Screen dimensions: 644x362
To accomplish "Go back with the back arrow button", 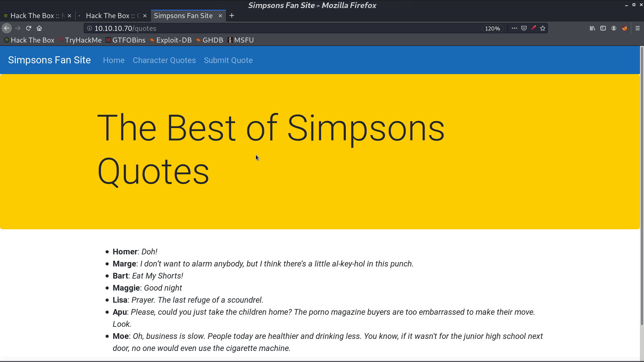I will point(7,28).
